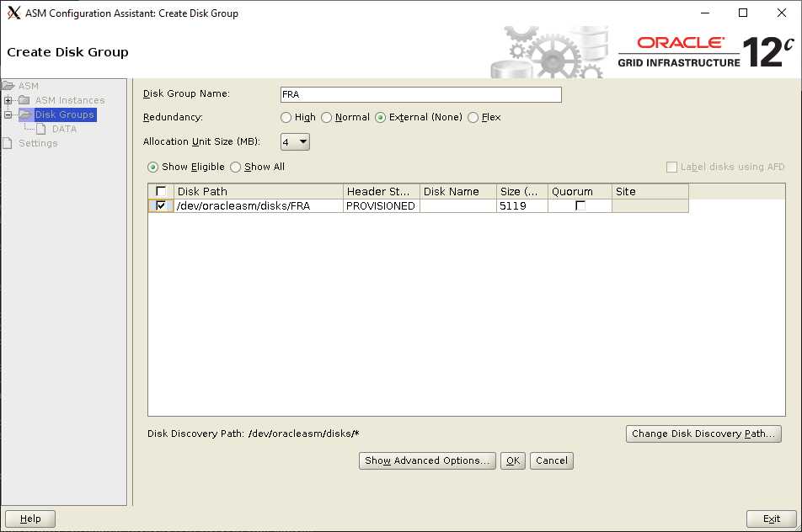Open the DATA disk group tree item
The width and height of the screenshot is (802, 532).
[x=64, y=129]
